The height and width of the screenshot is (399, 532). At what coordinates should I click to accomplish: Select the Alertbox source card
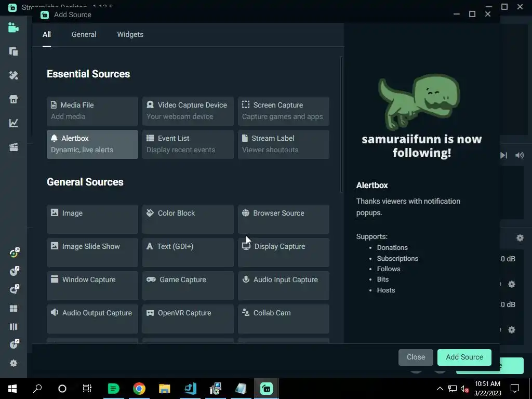point(92,144)
